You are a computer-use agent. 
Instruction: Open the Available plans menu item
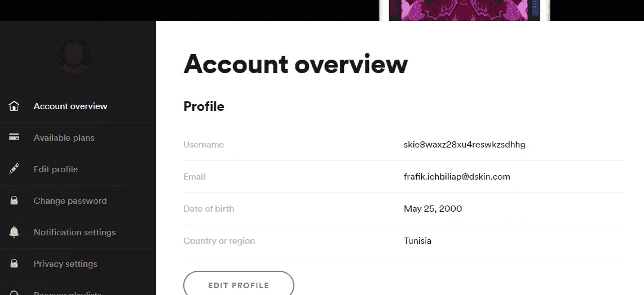pyautogui.click(x=78, y=138)
